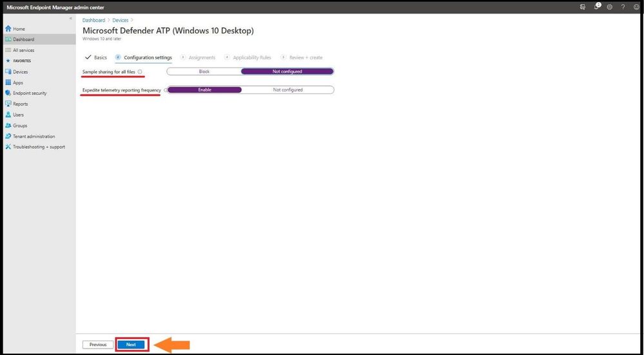Open Tenant administration label in sidebar
The width and height of the screenshot is (644, 355).
click(34, 136)
